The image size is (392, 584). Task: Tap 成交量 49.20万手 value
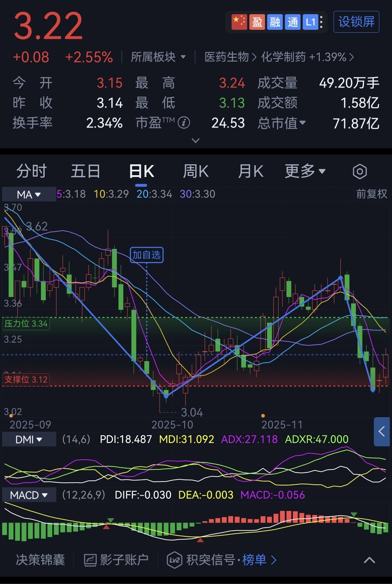point(349,83)
